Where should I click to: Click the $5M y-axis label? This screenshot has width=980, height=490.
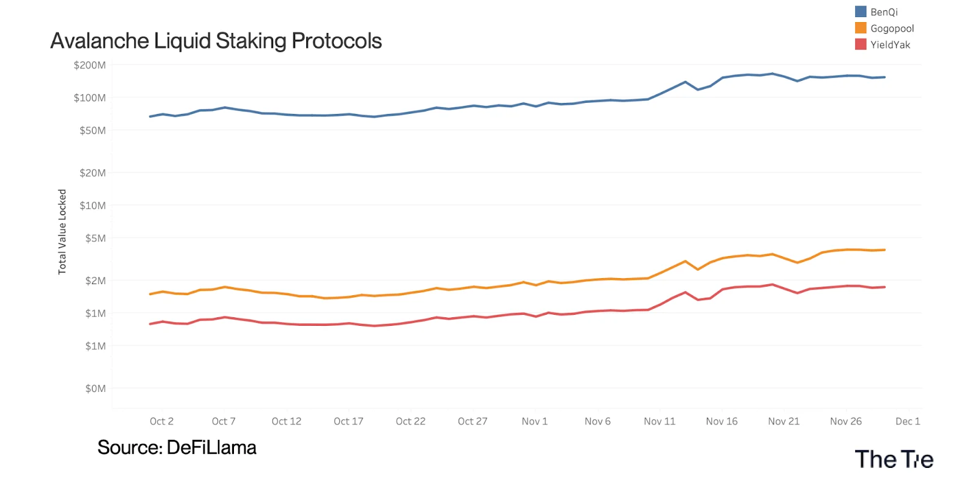coord(96,238)
